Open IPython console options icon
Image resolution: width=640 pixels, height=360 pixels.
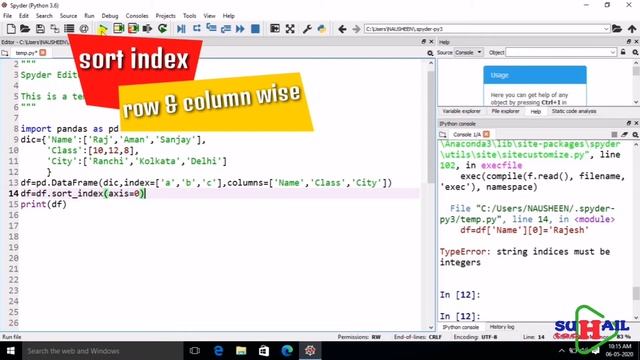(x=636, y=134)
